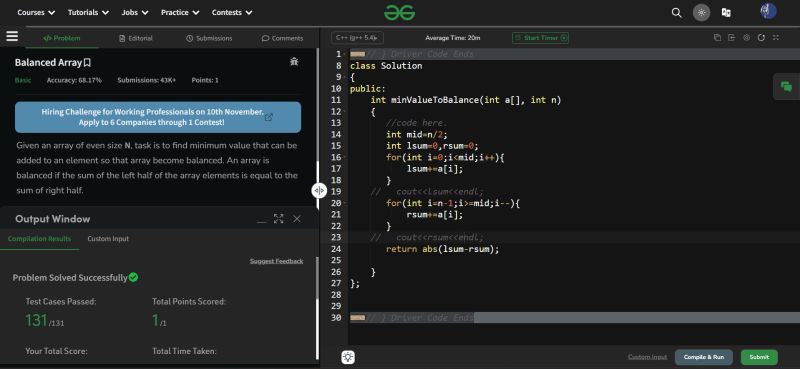Switch to the Editorial tab
This screenshot has width=800, height=369.
(x=136, y=38)
